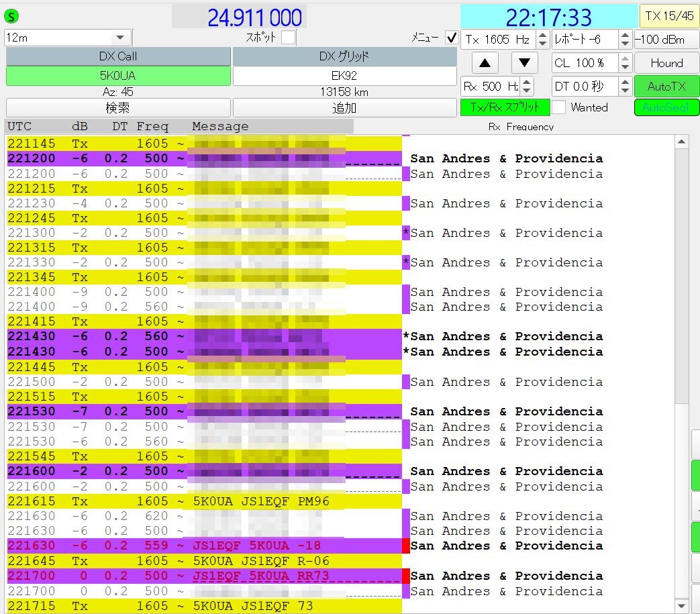Tick the Wanted checkbox

pos(558,107)
